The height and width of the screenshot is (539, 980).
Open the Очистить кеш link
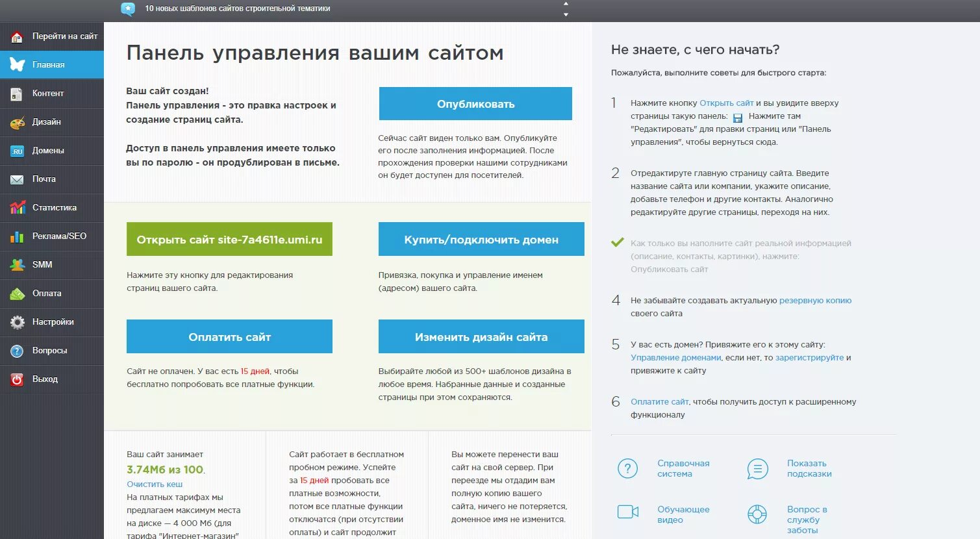coord(155,484)
